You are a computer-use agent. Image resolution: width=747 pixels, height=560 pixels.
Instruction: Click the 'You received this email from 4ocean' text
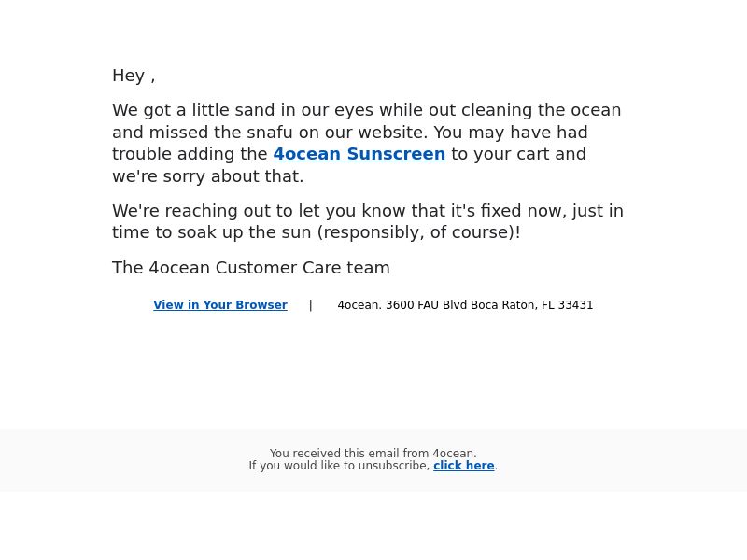point(373,453)
